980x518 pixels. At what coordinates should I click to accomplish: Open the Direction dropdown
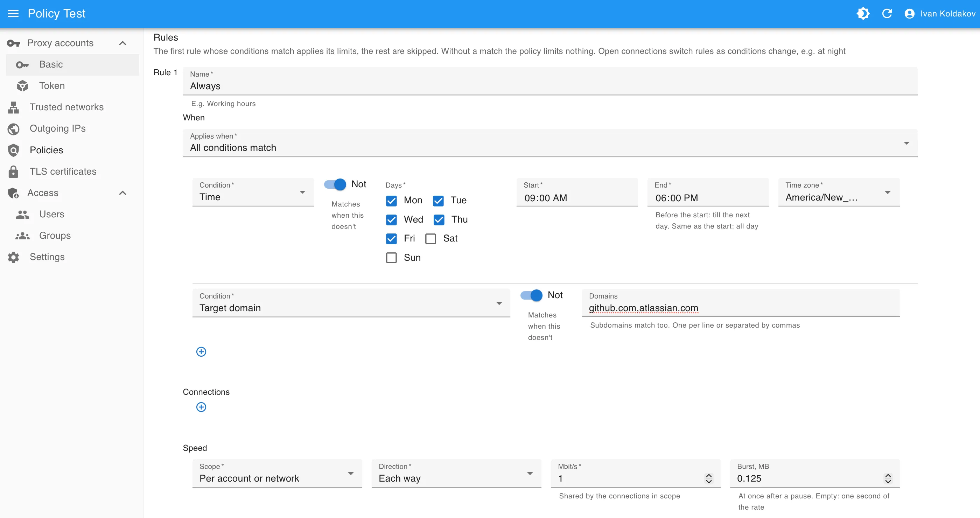[456, 473]
